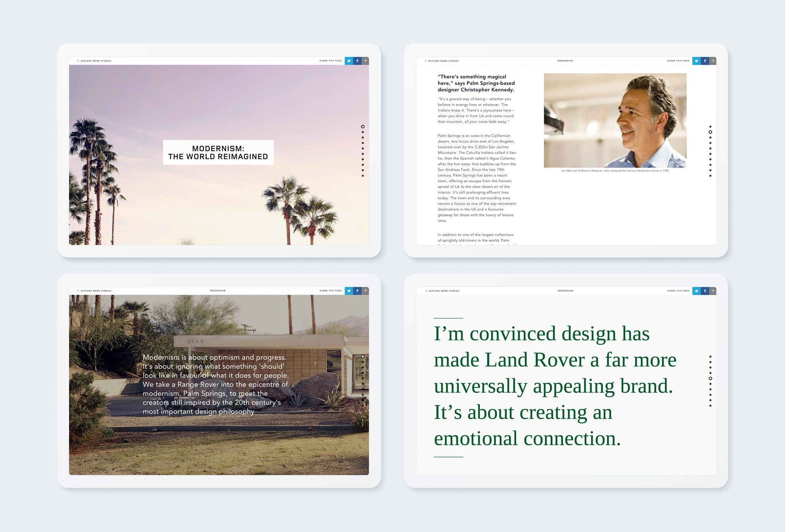Tweet the Land Rover quote page
785x532 pixels.
pos(696,291)
